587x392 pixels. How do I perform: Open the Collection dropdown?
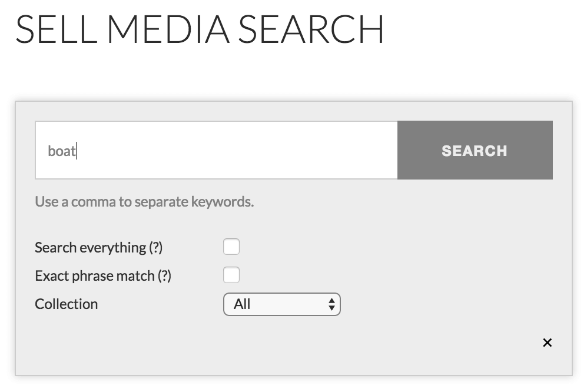281,304
